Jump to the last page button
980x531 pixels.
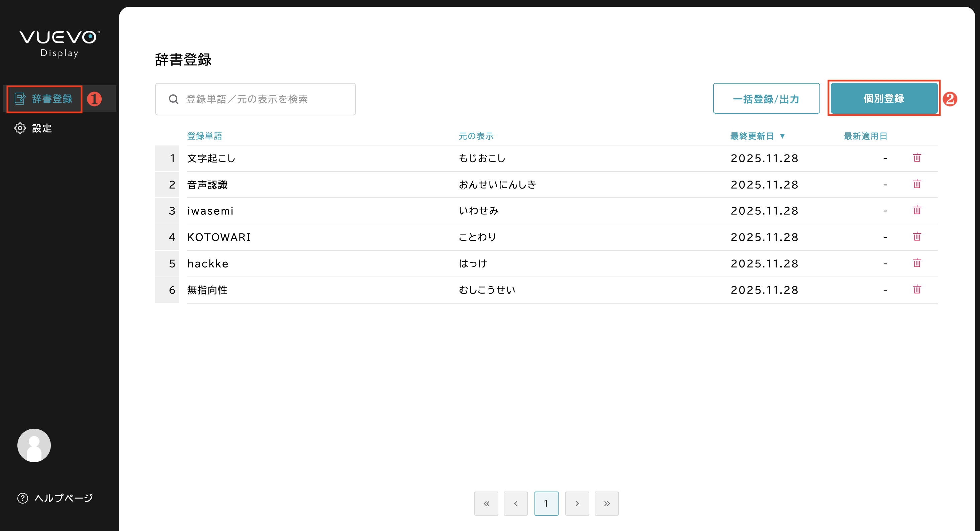[606, 503]
